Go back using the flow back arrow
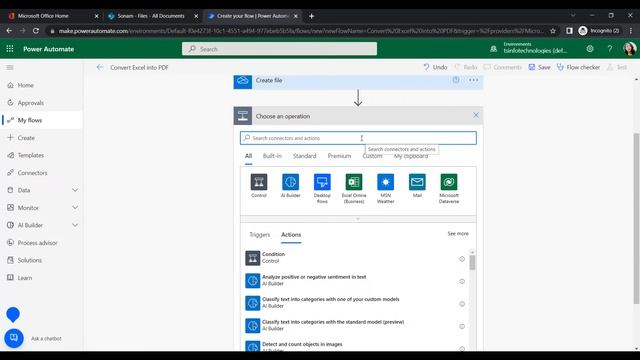This screenshot has height=360, width=640. 100,67
